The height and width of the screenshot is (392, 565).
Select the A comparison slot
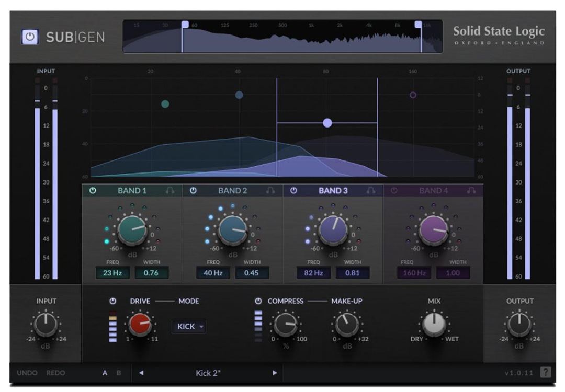[105, 373]
